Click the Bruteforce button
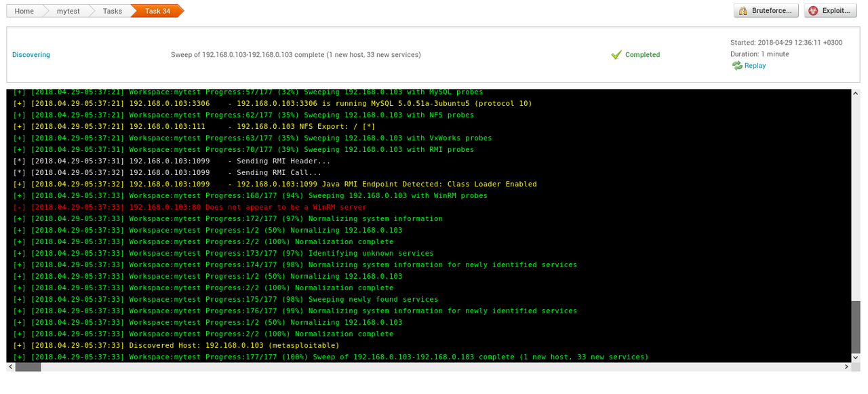This screenshot has width=868, height=394. (x=766, y=11)
